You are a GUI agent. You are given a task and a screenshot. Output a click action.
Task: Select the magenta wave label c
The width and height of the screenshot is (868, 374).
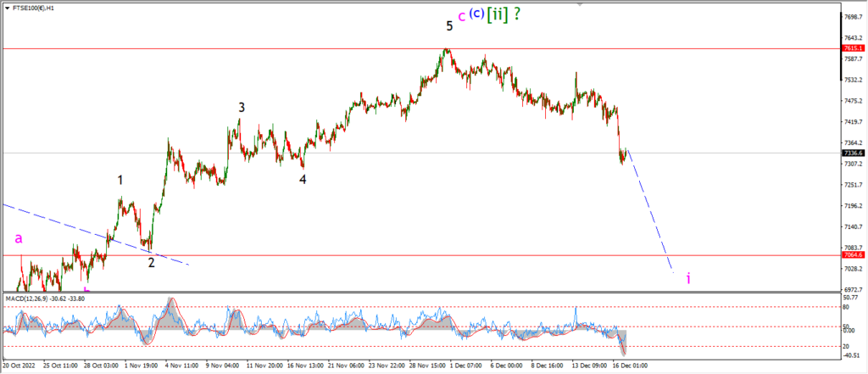coord(462,17)
